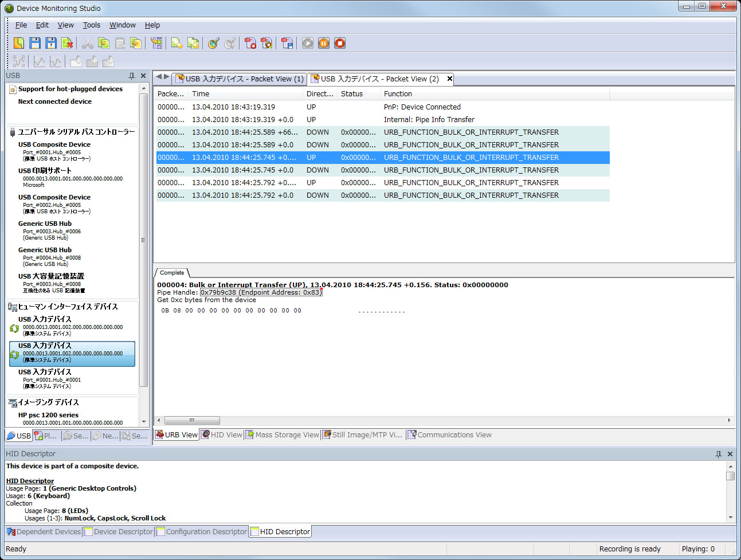Close the USB side panel
The width and height of the screenshot is (741, 560).
coord(143,76)
